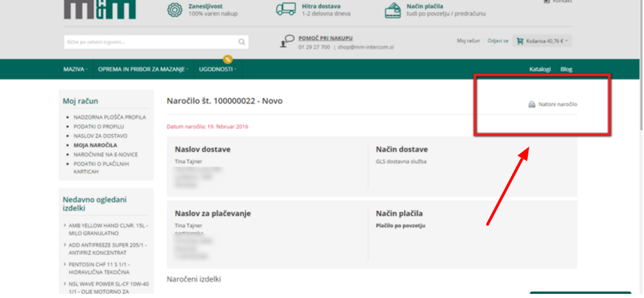The image size is (644, 298).
Task: Click the store search input field
Action: click(148, 42)
